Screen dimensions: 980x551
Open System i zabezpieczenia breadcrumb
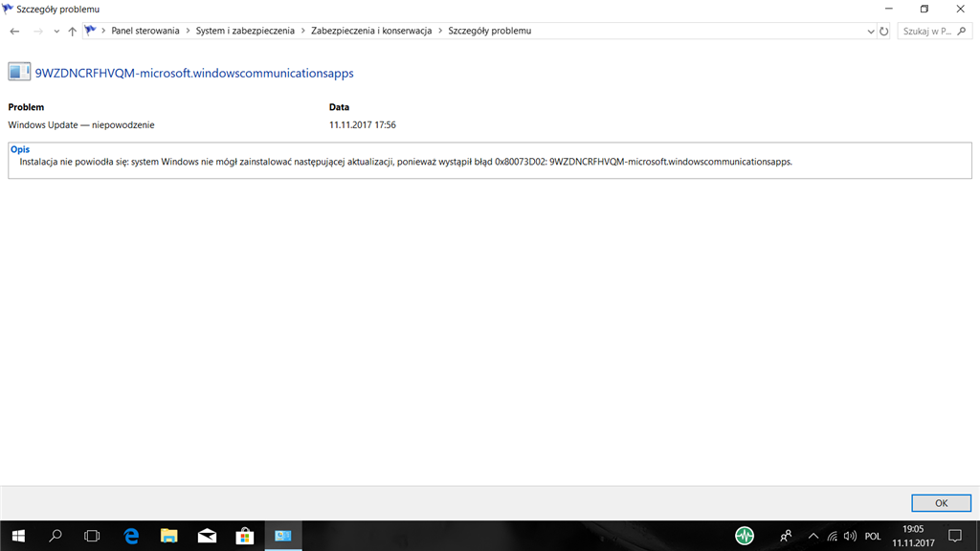(x=245, y=31)
